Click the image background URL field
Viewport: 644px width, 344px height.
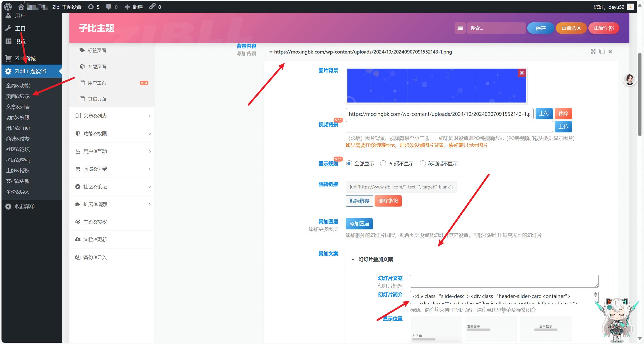tap(439, 114)
